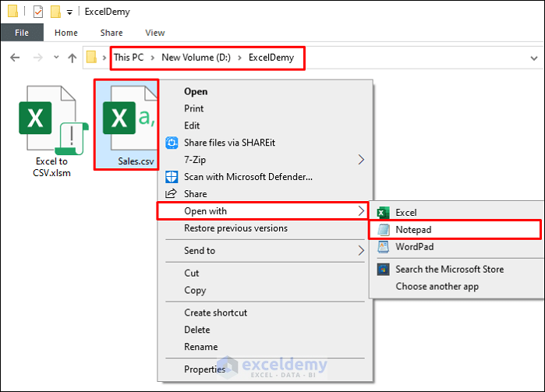The height and width of the screenshot is (392, 545).
Task: Click the WordPad icon in submenu
Action: (384, 247)
